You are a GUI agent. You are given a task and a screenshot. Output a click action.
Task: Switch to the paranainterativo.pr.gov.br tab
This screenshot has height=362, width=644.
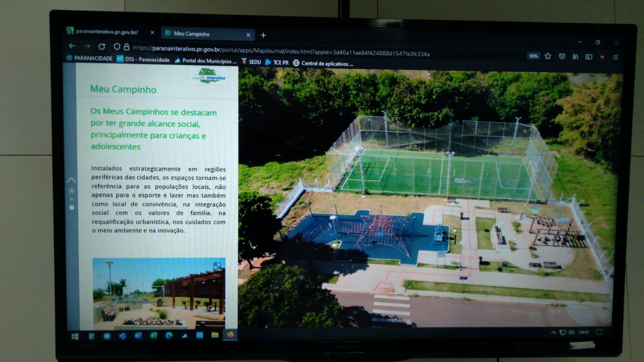[107, 32]
